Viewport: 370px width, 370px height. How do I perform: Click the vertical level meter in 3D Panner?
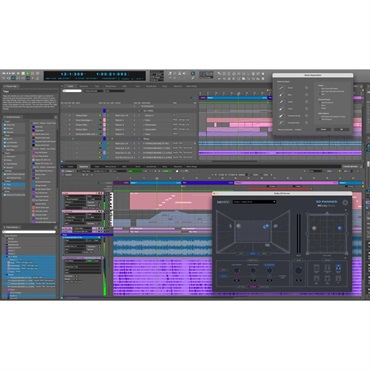299,233
